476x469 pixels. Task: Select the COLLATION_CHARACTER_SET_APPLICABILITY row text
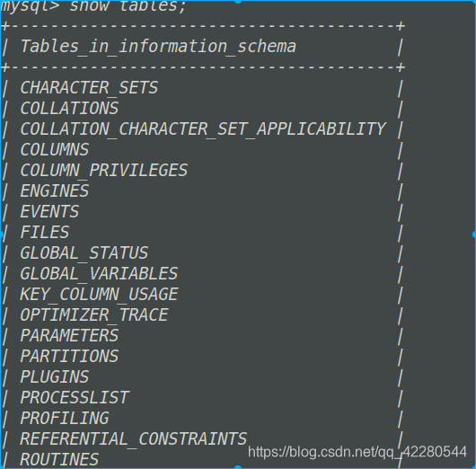click(x=203, y=129)
